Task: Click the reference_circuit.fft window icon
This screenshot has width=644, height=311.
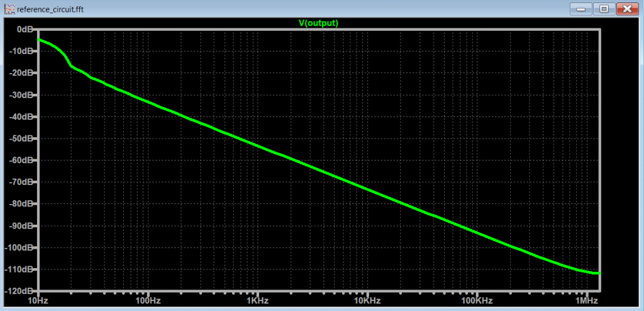Action: [x=8, y=9]
